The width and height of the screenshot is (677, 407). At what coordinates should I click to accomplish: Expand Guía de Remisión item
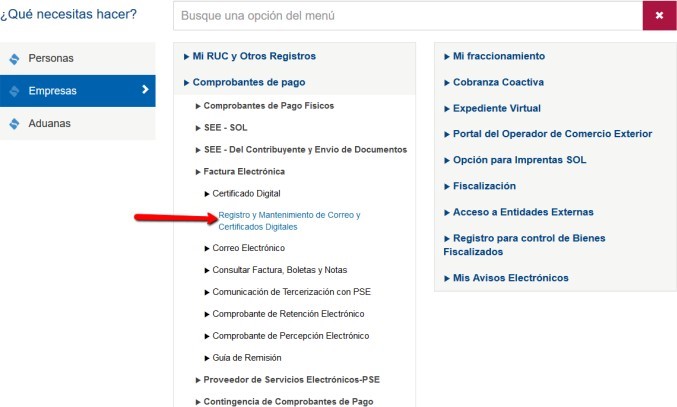pyautogui.click(x=243, y=358)
